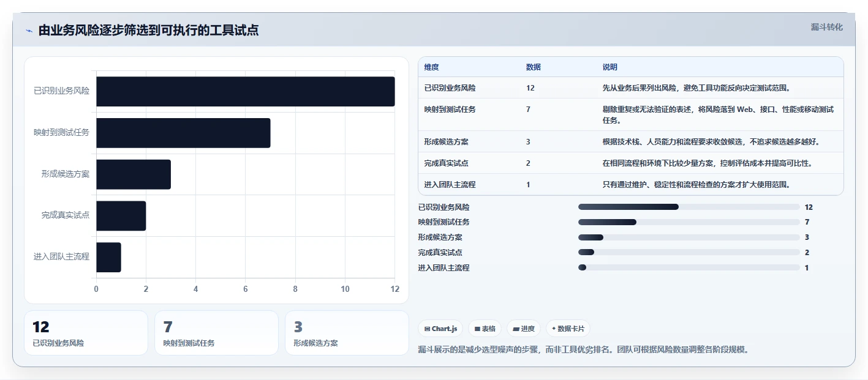This screenshot has width=868, height=380.
Task: Click the 完成真实试点 chart axis label
Action: point(66,216)
